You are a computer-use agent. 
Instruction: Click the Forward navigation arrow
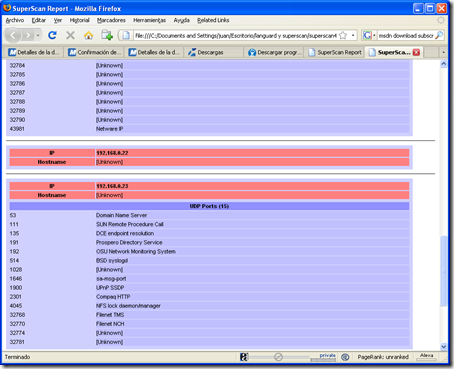pyautogui.click(x=28, y=35)
